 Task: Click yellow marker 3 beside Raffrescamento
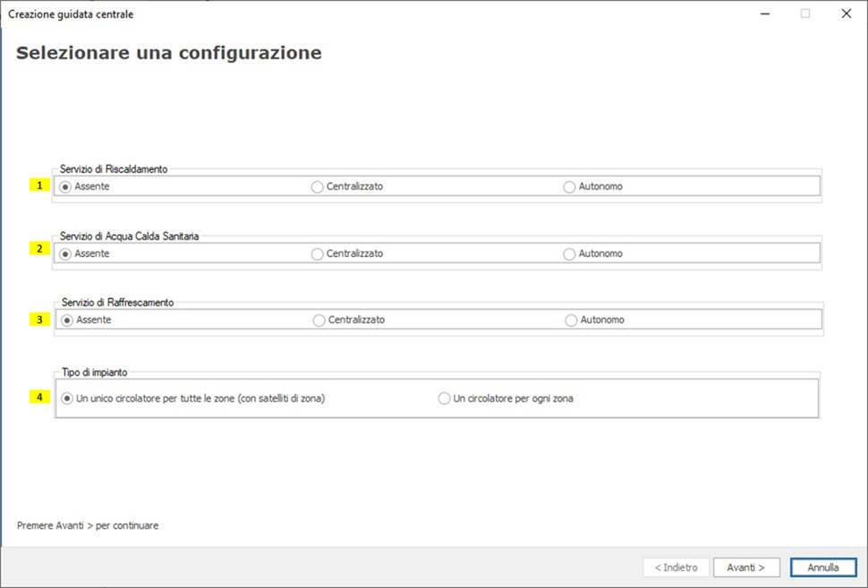tap(39, 319)
